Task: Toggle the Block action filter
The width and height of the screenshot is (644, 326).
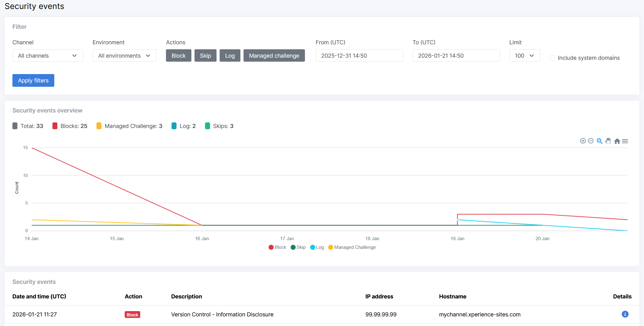Action: [178, 55]
